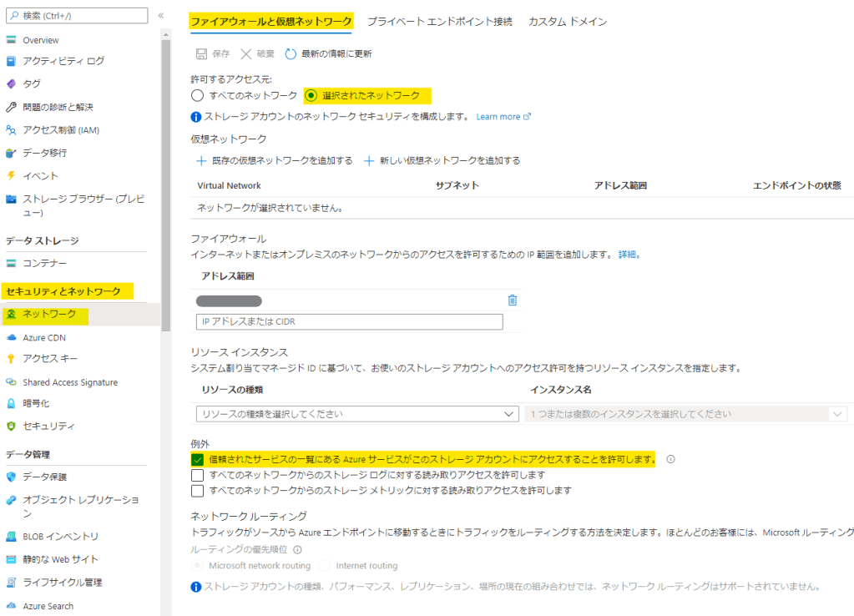Enable storage log read access checkbox
Image resolution: width=854 pixels, height=616 pixels.
[198, 475]
